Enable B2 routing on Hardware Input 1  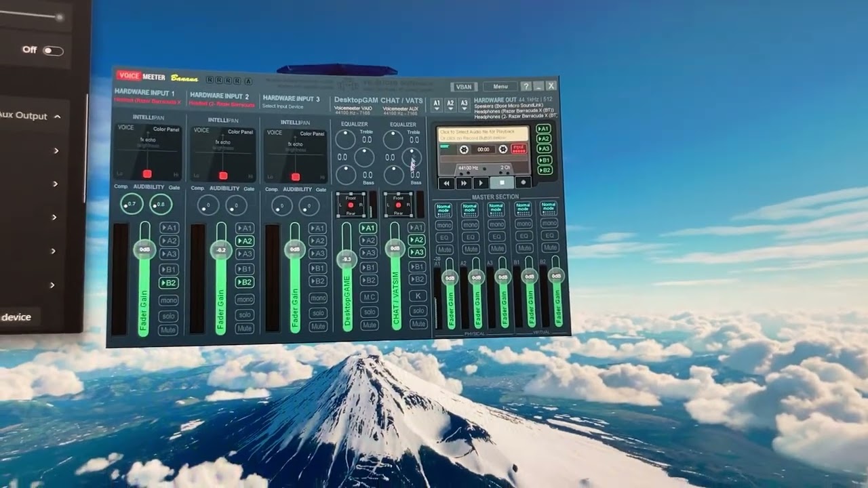(x=168, y=283)
